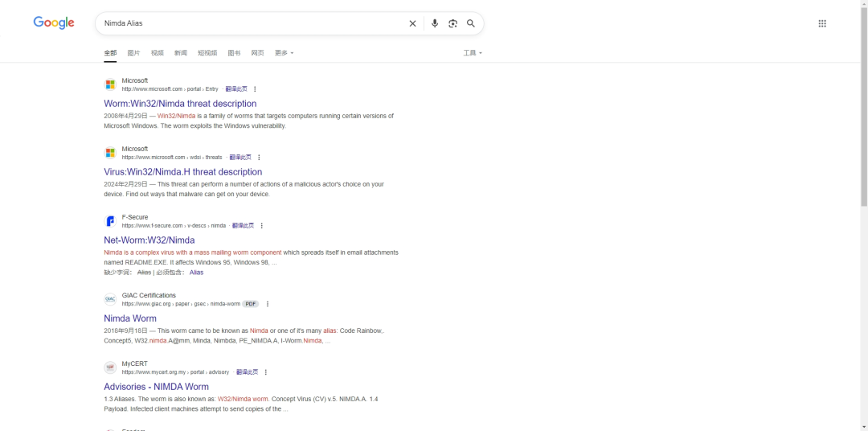The image size is (868, 431).
Task: Expand the 工具 dropdown
Action: [x=473, y=53]
